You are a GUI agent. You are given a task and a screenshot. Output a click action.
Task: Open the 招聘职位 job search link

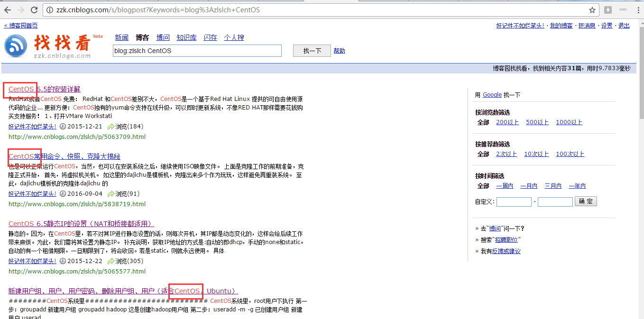click(506, 240)
